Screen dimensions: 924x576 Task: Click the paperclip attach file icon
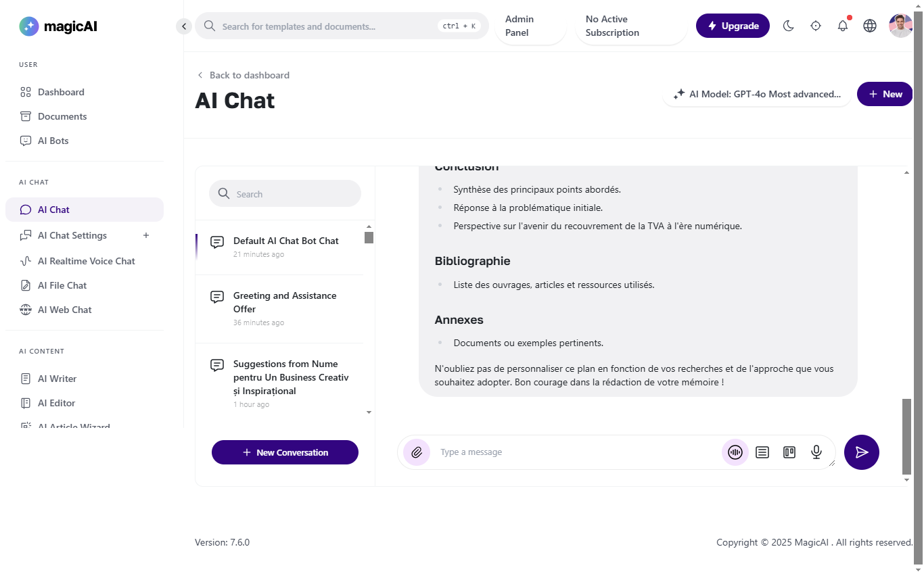point(417,452)
